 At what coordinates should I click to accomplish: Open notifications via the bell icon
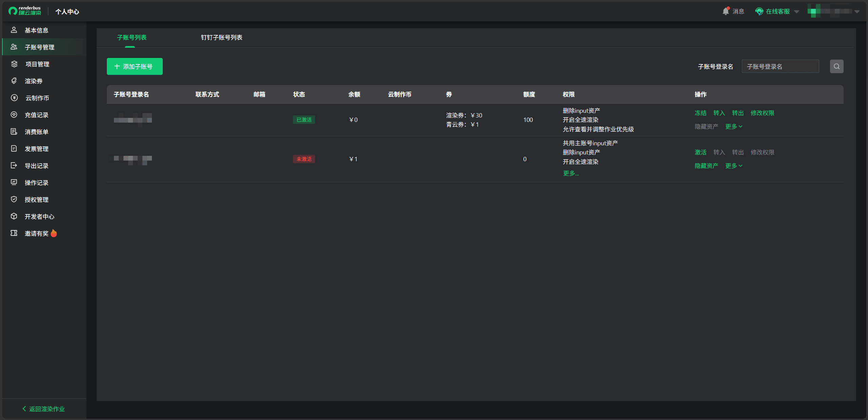(x=726, y=11)
